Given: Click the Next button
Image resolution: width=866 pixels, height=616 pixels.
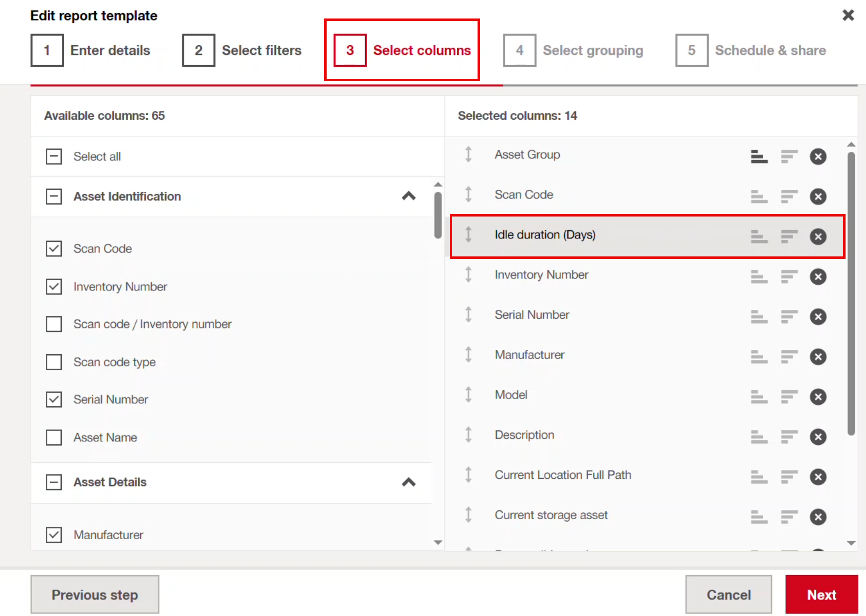Looking at the screenshot, I should [x=821, y=595].
